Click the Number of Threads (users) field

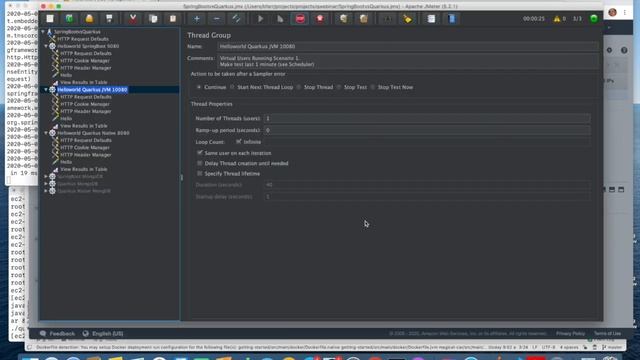pos(427,118)
